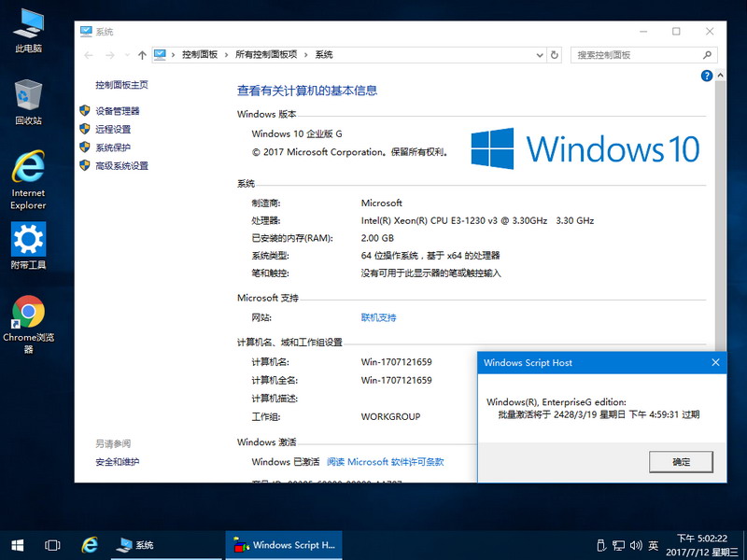This screenshot has height=560, width=747.
Task: Open recent locations dropdown chevron
Action: pyautogui.click(x=127, y=55)
